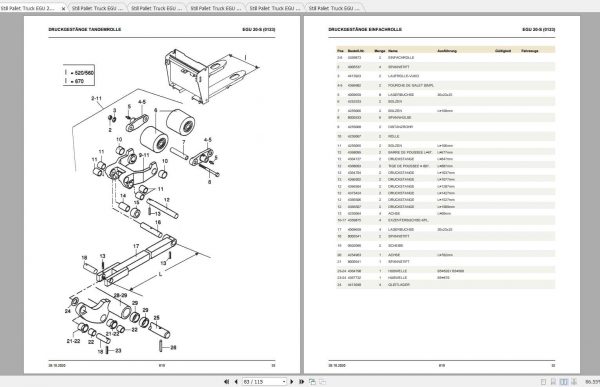Click callout number 12 near the axle

(166, 200)
